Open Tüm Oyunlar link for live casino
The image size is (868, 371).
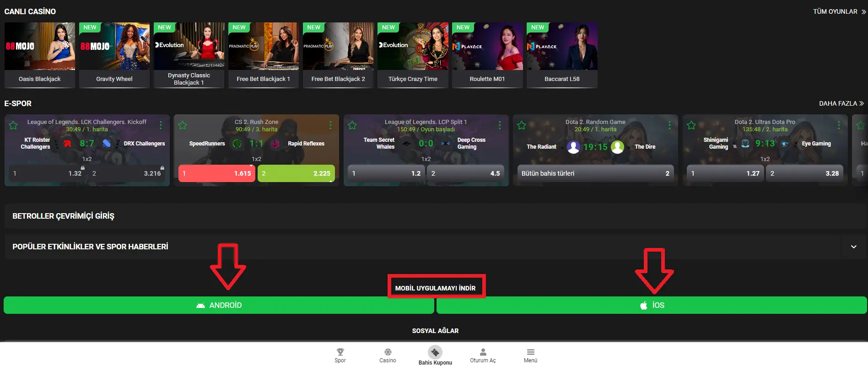tap(839, 11)
